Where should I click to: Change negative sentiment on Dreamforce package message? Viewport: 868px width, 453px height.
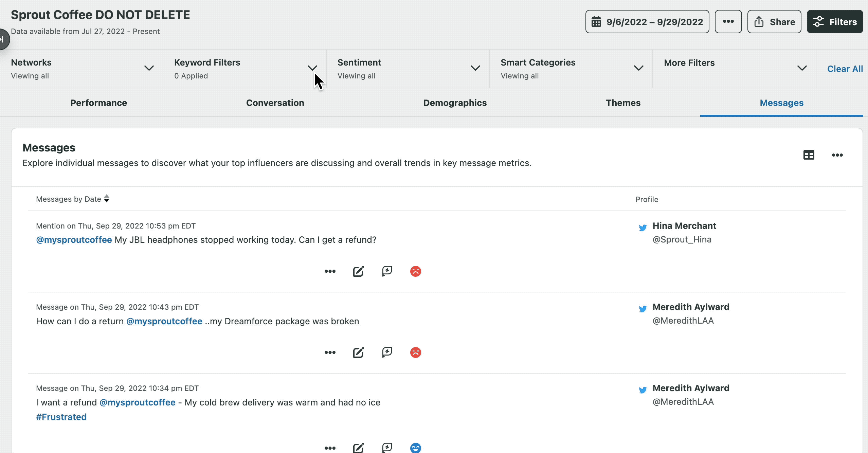click(415, 352)
